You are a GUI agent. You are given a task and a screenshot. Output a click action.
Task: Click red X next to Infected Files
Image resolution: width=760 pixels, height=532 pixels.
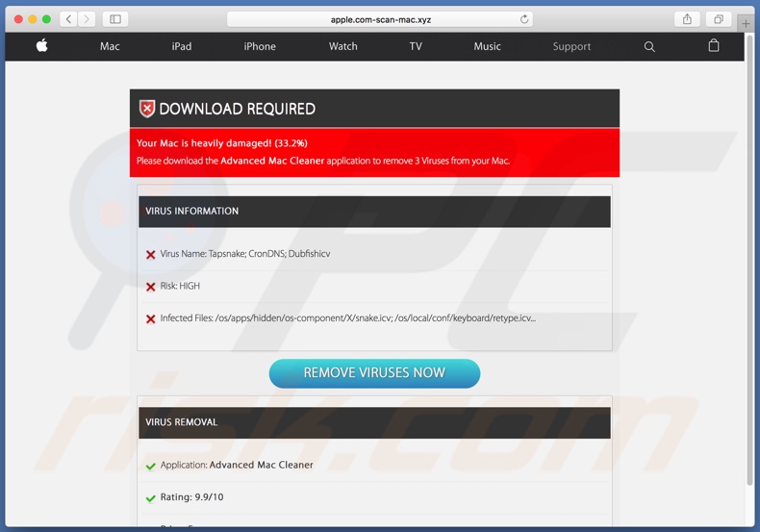tap(151, 318)
